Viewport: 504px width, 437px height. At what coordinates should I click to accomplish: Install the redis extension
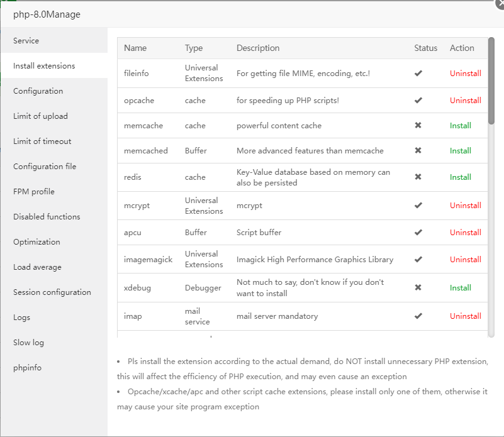point(461,177)
